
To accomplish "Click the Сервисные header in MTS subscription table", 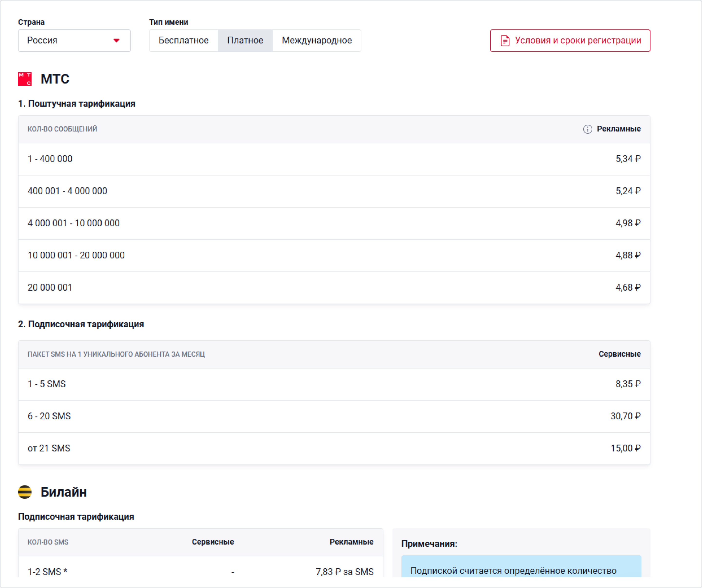I will [619, 354].
